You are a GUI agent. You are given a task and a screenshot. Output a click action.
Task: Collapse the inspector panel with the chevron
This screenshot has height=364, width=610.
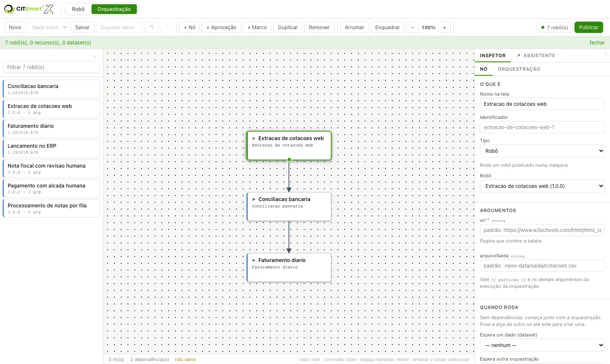pos(605,54)
